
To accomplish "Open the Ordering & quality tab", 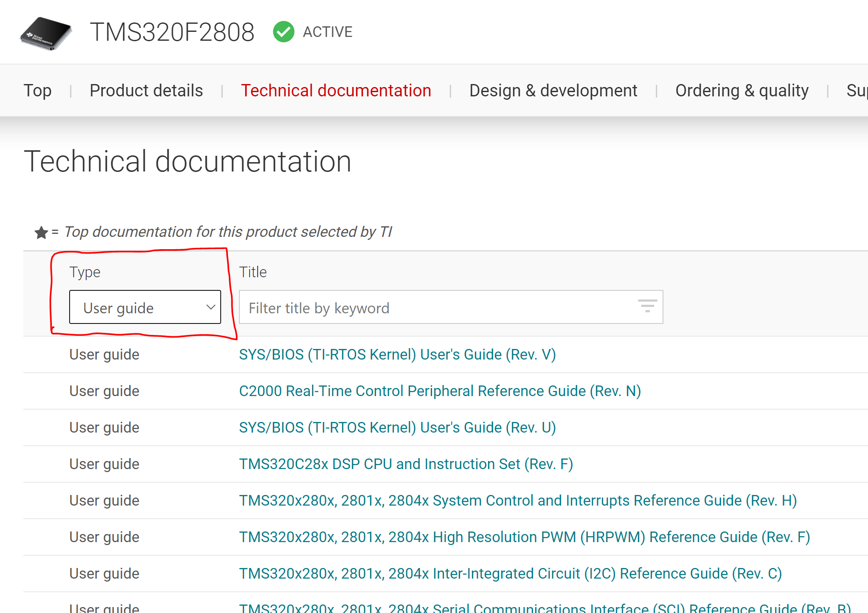I will pyautogui.click(x=742, y=90).
